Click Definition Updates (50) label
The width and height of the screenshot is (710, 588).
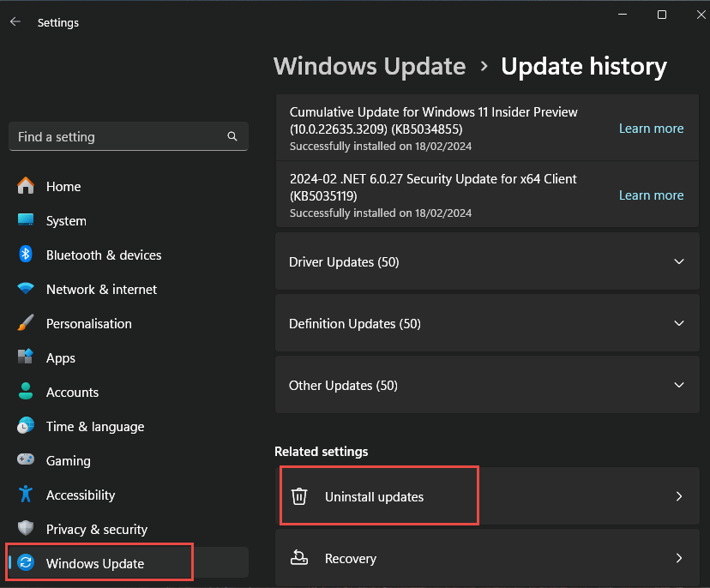click(354, 324)
